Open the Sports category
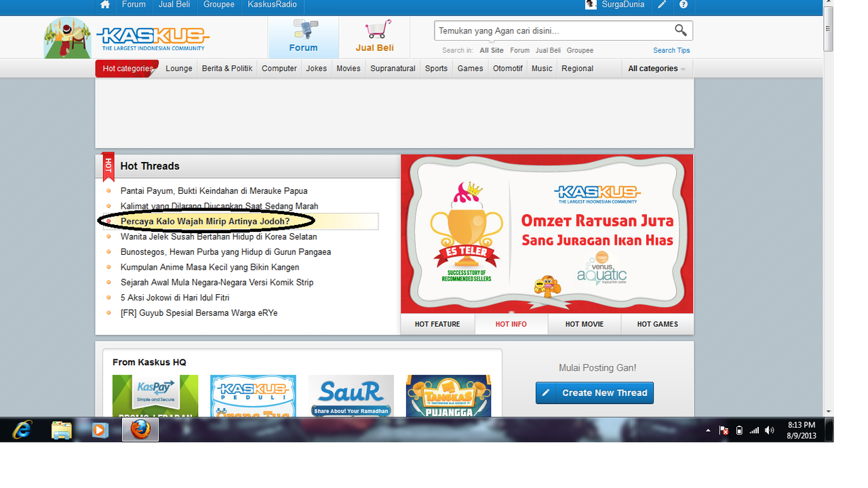This screenshot has width=868, height=488. pyautogui.click(x=436, y=68)
